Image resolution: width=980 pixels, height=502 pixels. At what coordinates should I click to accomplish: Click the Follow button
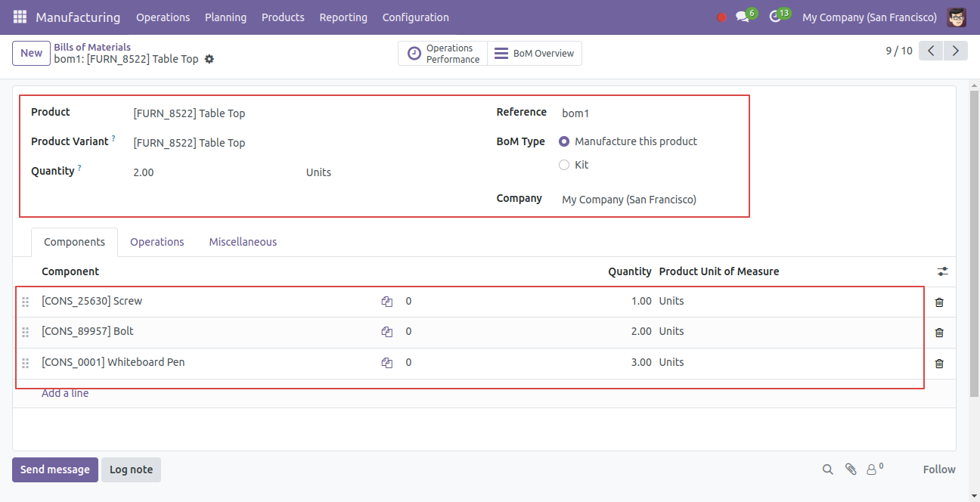click(x=939, y=469)
